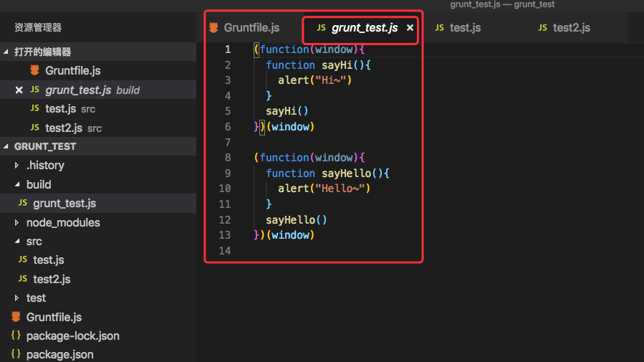Viewport: 644px width, 362px height.
Task: Click JS icon of test.js in src folder
Action: (23, 259)
